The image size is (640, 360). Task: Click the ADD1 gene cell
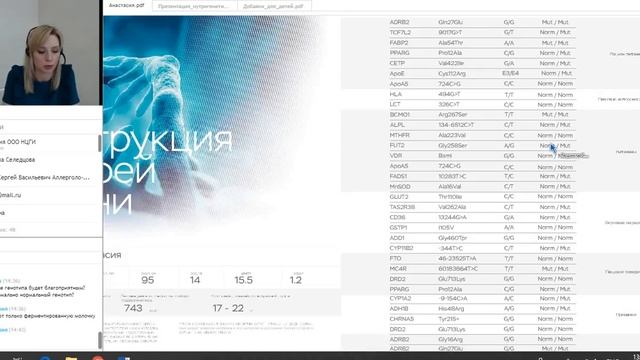pos(397,238)
